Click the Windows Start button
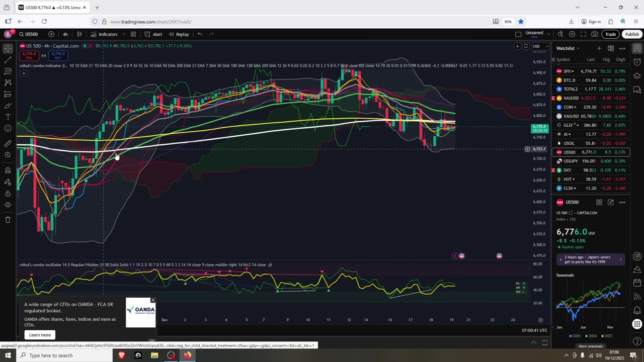The image size is (644, 362). [x=8, y=355]
